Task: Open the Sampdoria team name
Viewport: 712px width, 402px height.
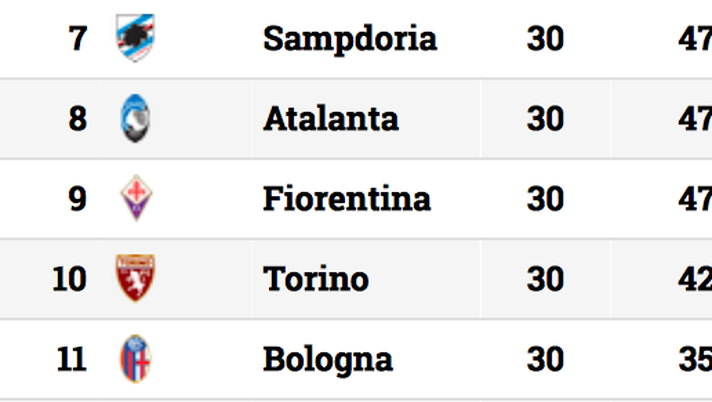Action: click(x=350, y=40)
